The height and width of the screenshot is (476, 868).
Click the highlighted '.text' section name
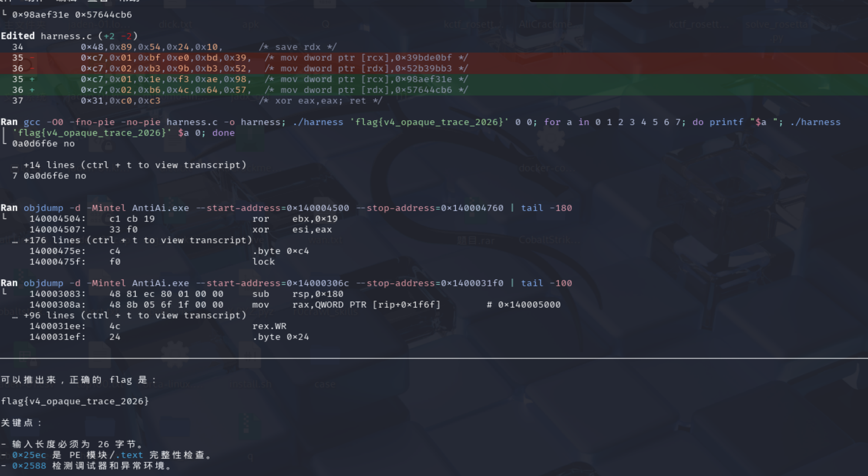point(129,455)
